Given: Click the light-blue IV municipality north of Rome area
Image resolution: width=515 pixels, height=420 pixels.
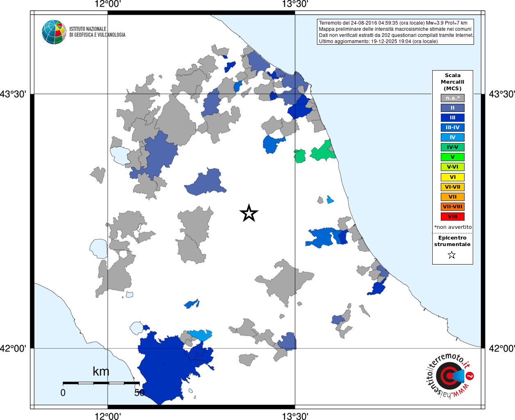Looking at the screenshot, I should coord(201,335).
